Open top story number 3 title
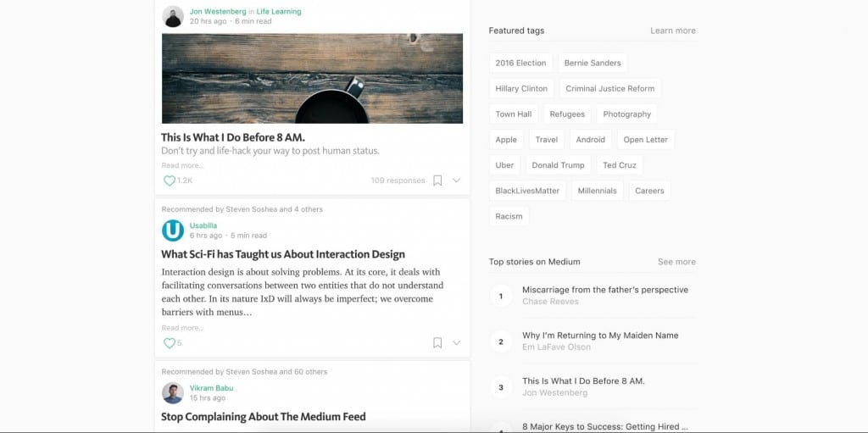 click(583, 381)
